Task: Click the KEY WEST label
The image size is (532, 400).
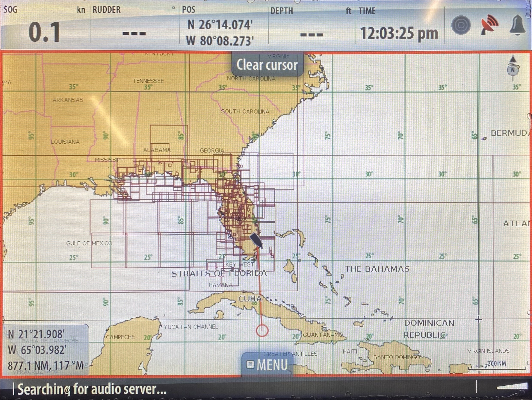Action: [x=240, y=265]
